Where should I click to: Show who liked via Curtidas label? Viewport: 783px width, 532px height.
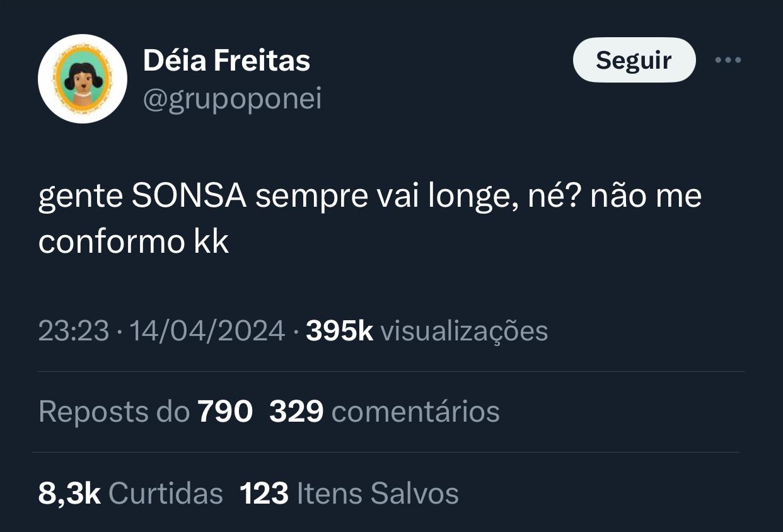tap(166, 493)
